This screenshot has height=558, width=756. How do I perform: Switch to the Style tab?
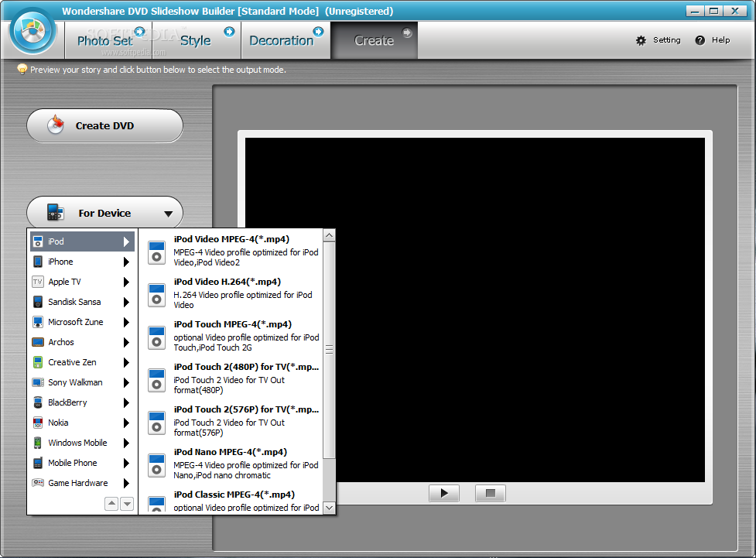[x=197, y=40]
